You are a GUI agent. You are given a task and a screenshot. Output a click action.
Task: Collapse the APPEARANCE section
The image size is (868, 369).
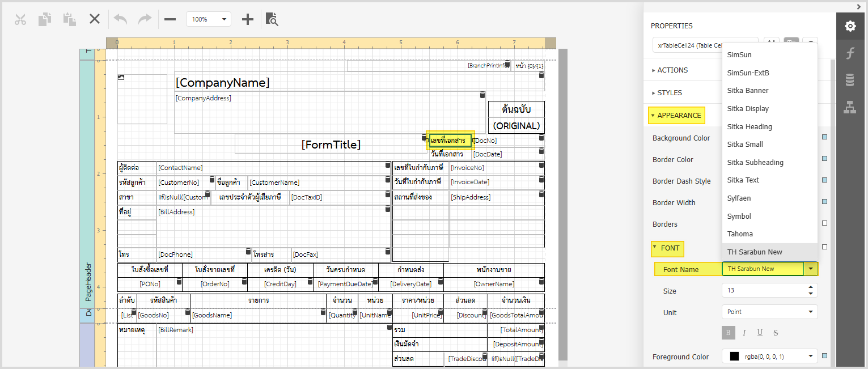[x=676, y=116]
